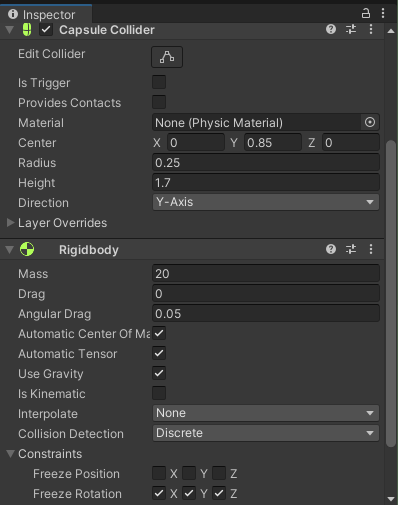Disable the Capsule Collider component checkbox
The image size is (398, 505).
point(46,30)
